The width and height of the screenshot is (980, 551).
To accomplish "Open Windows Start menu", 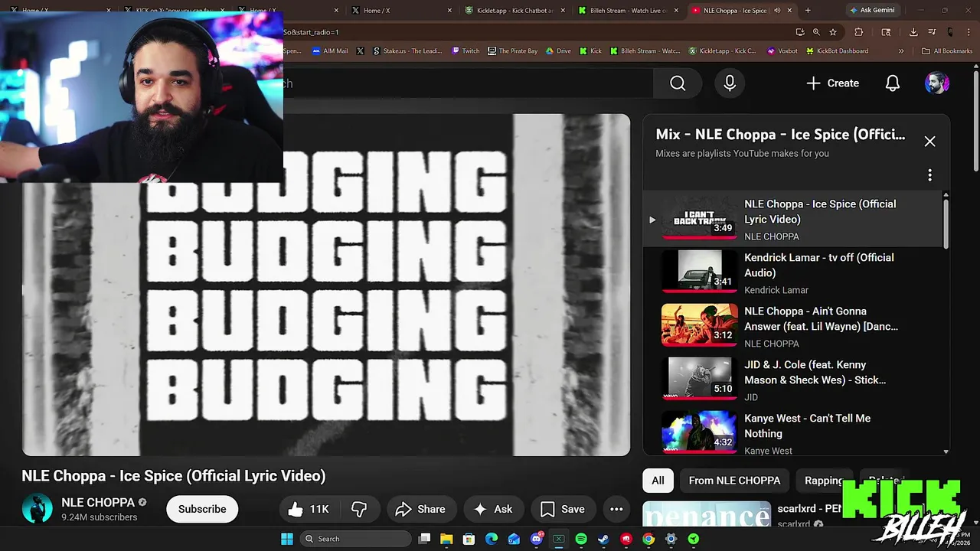I will point(287,539).
